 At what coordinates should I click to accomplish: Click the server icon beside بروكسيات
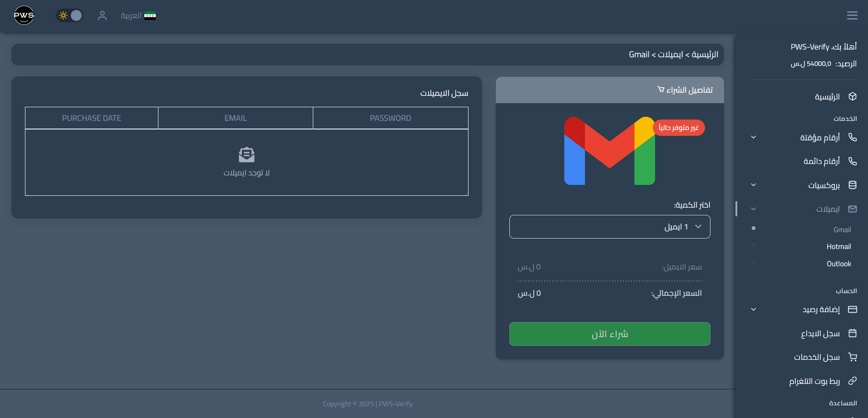click(x=852, y=185)
